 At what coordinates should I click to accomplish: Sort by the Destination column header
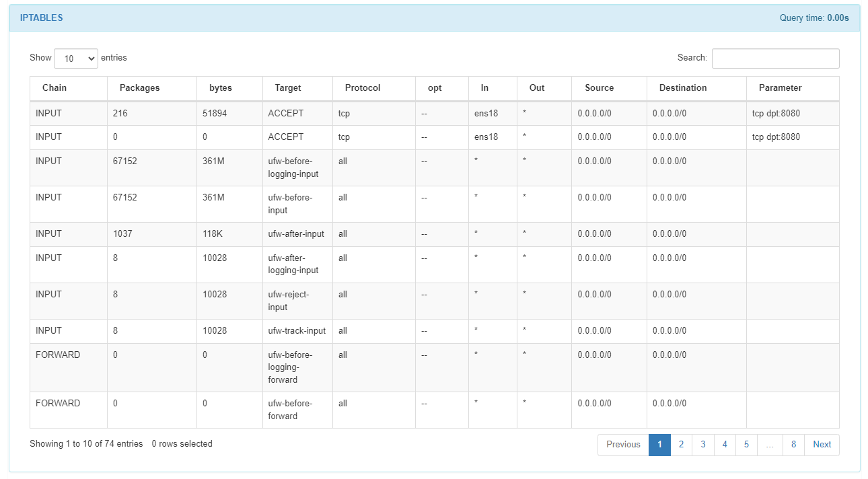[x=683, y=88]
